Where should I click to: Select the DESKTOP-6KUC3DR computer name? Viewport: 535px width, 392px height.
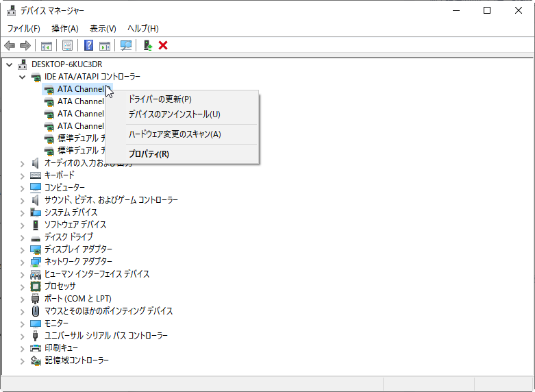point(67,64)
